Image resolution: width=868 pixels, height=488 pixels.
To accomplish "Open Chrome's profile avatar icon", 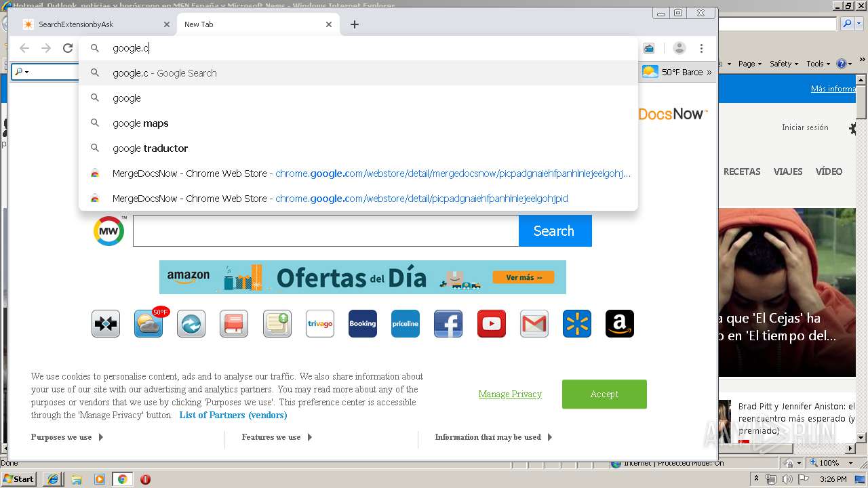I will coord(679,48).
